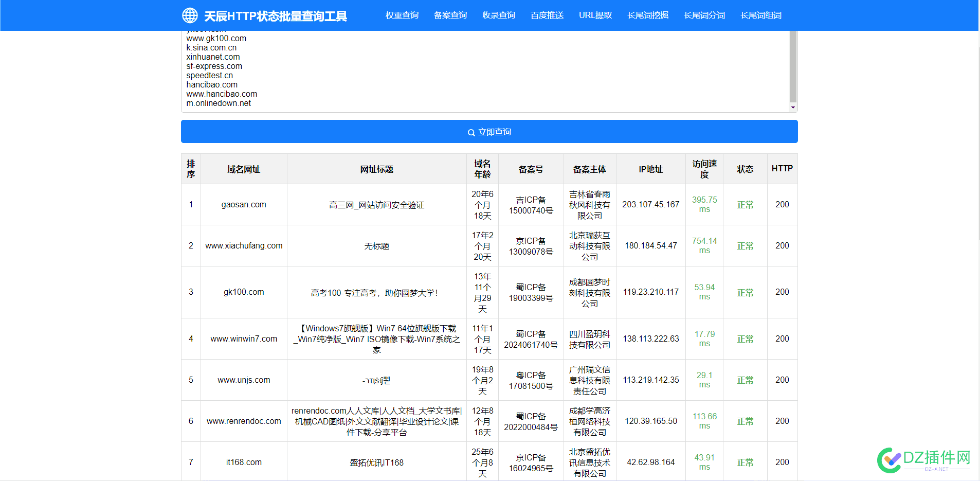
Task: Click the 蜀ICP备19003399号 record number
Action: pos(531,293)
